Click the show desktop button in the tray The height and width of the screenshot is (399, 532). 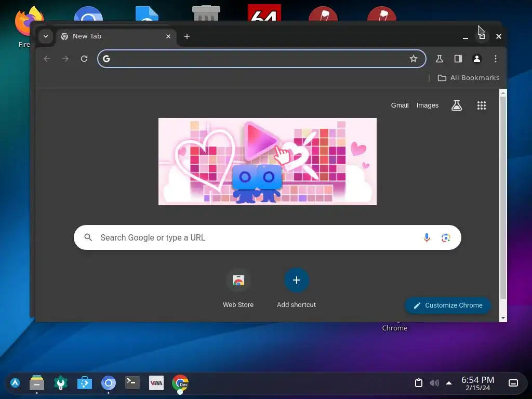(x=513, y=383)
